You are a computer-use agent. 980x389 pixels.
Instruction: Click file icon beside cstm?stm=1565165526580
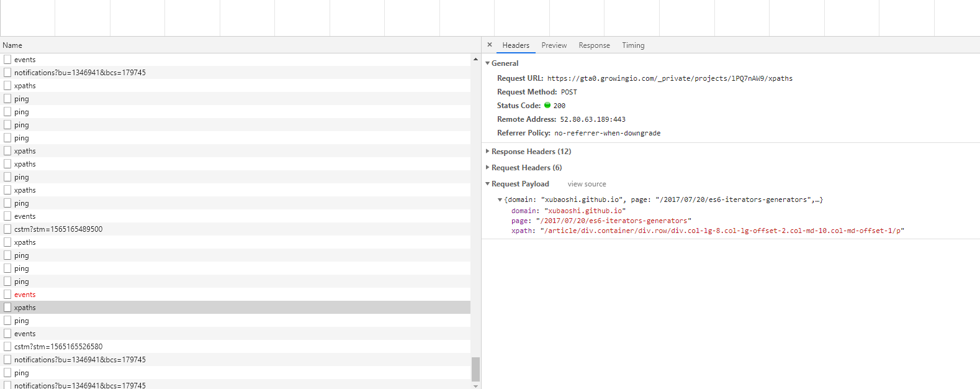coord(7,346)
